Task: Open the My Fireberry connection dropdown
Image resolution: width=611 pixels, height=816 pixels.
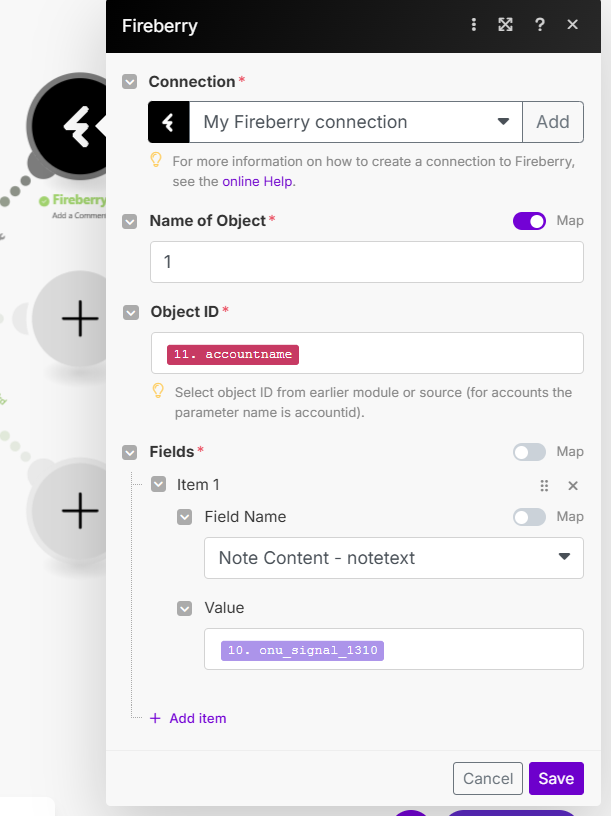Action: [355, 122]
